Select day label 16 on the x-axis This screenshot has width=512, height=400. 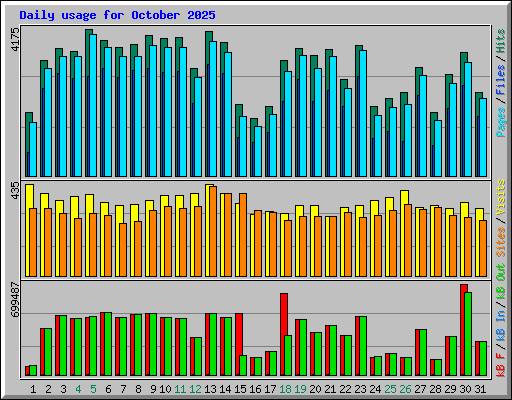pos(255,389)
